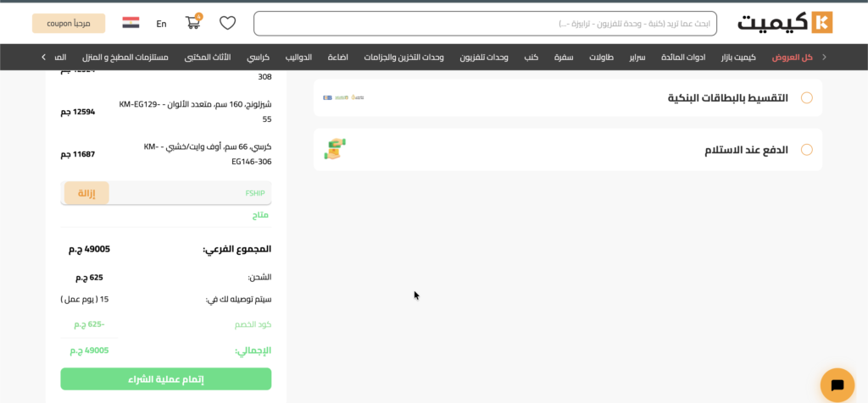868x403 pixels.
Task: Open وحدات التخزين والجزامات category
Action: [403, 58]
